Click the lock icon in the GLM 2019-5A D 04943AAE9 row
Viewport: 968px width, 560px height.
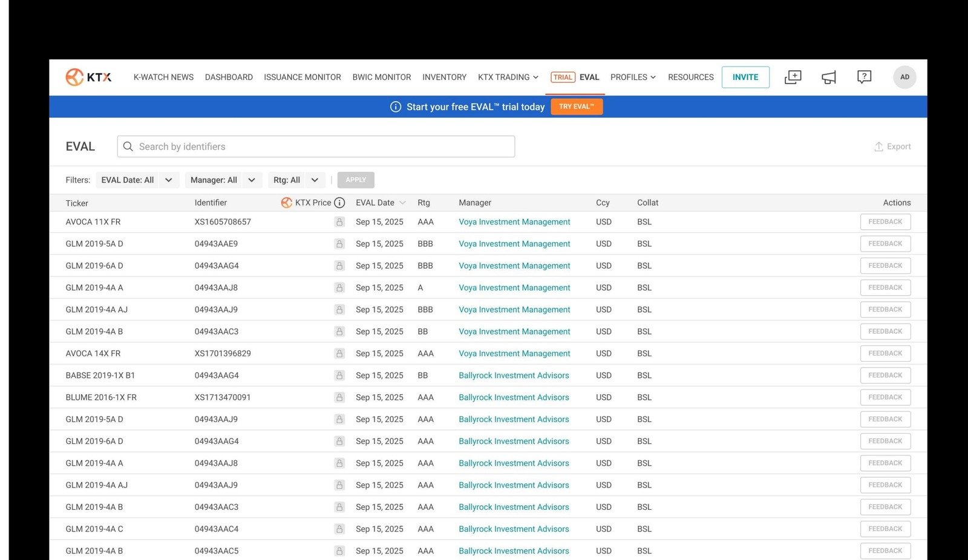pos(339,244)
